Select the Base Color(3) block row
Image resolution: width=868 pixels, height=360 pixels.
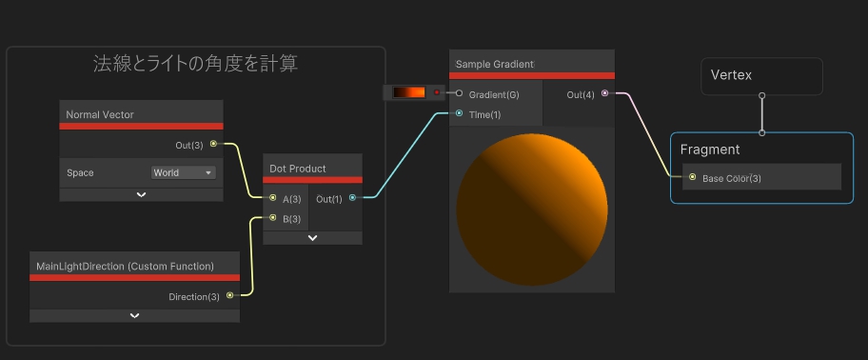(761, 177)
